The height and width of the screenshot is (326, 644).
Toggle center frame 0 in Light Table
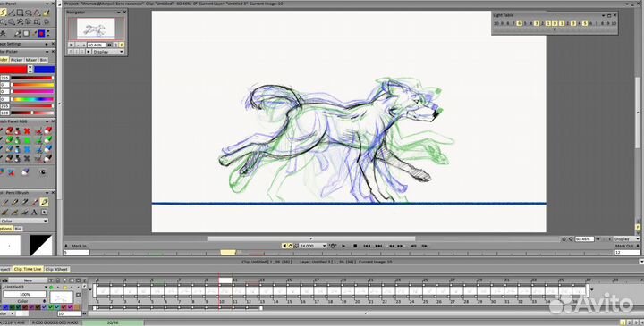coord(555,24)
